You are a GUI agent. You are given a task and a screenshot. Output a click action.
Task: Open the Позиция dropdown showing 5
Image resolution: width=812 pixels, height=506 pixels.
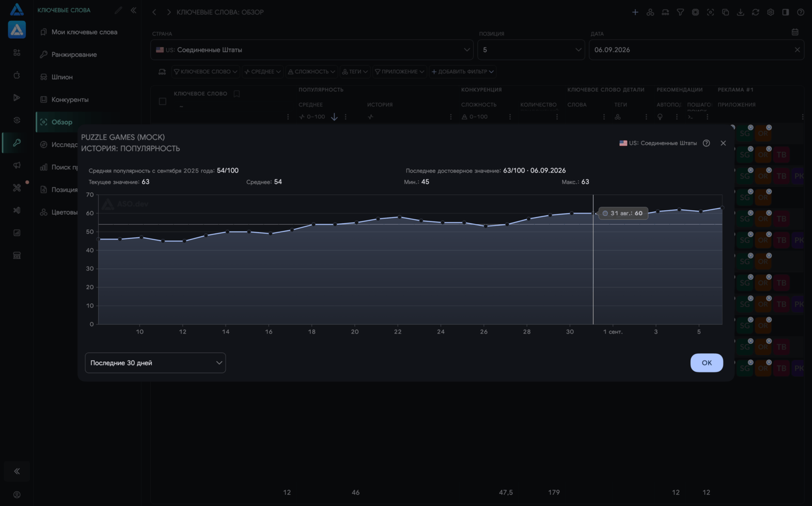tap(531, 50)
